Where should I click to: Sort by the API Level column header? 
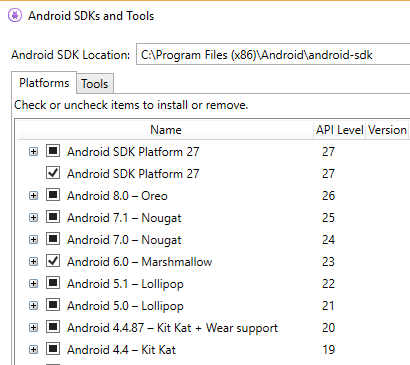click(340, 130)
